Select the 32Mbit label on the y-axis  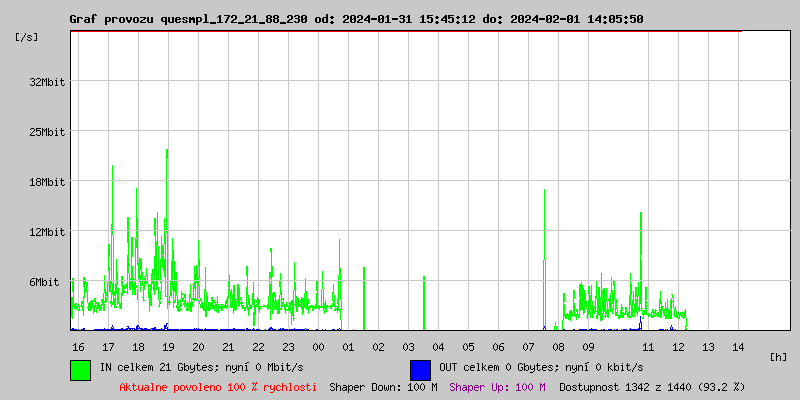click(x=47, y=81)
